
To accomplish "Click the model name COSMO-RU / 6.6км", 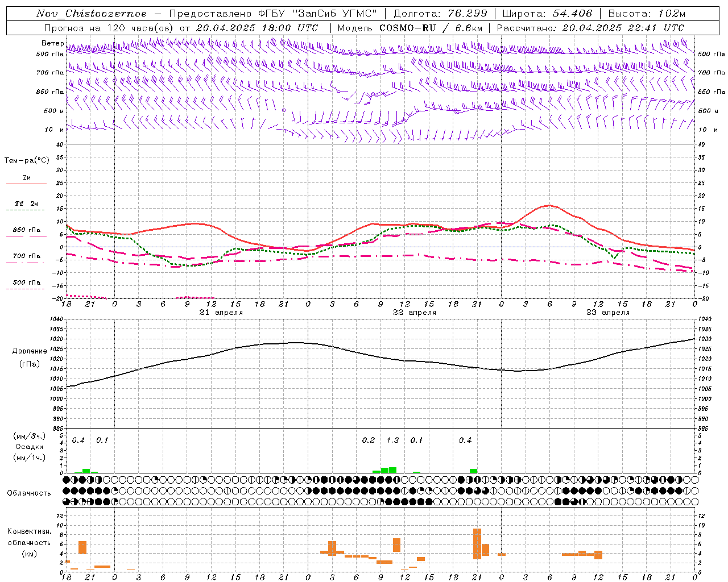I will tap(430, 28).
